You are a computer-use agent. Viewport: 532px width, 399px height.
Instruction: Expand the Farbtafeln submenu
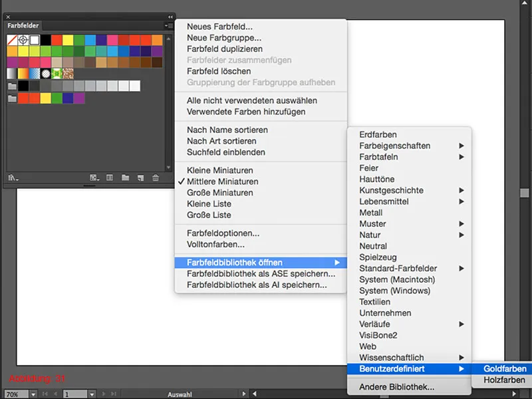(x=409, y=157)
